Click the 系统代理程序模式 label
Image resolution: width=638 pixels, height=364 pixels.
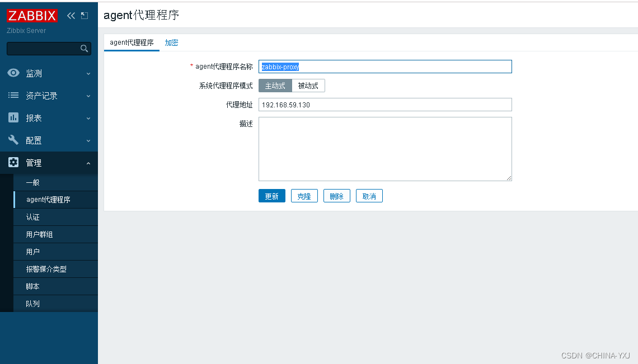click(x=226, y=86)
